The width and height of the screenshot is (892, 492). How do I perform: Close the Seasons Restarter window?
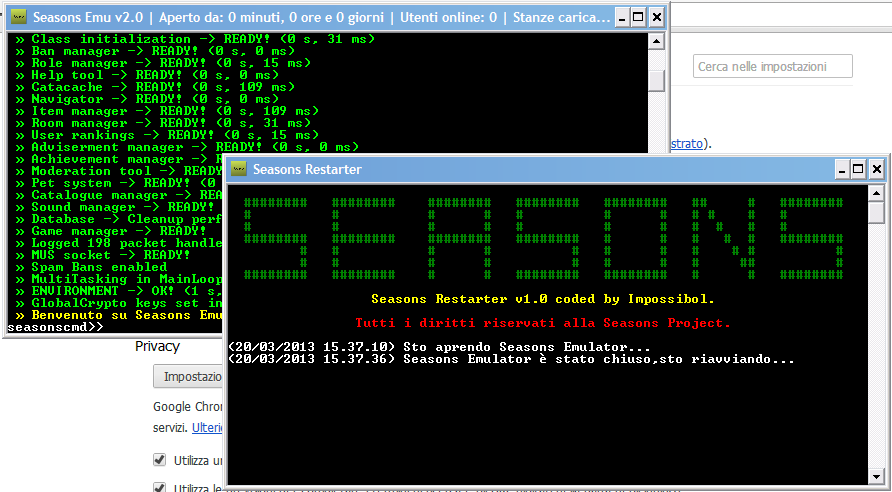point(877,169)
